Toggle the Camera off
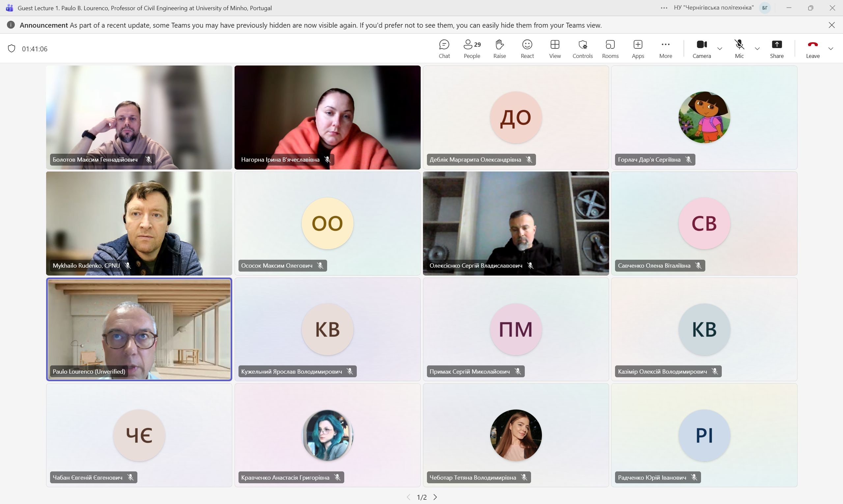 click(x=701, y=49)
